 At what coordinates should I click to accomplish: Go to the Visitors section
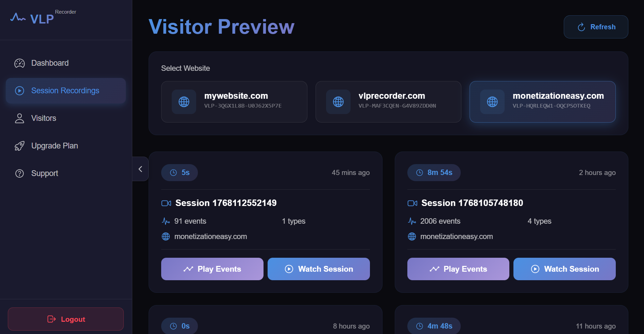pos(66,118)
